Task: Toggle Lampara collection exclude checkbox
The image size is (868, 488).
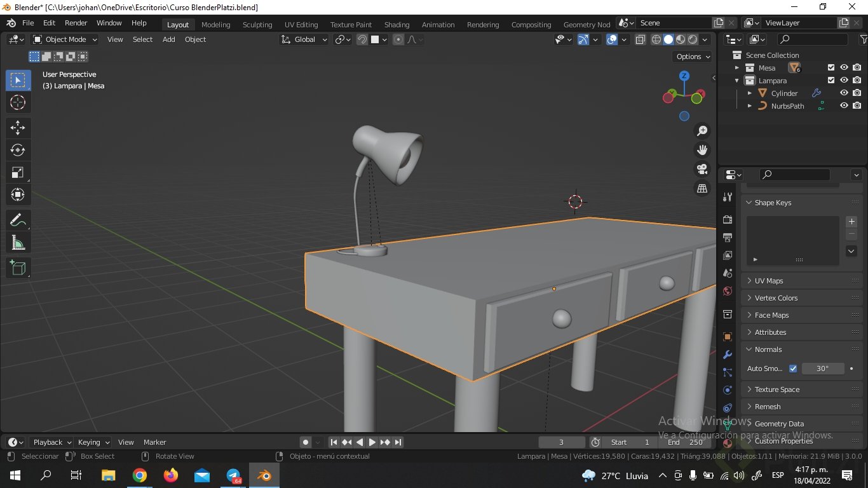Action: (831, 80)
